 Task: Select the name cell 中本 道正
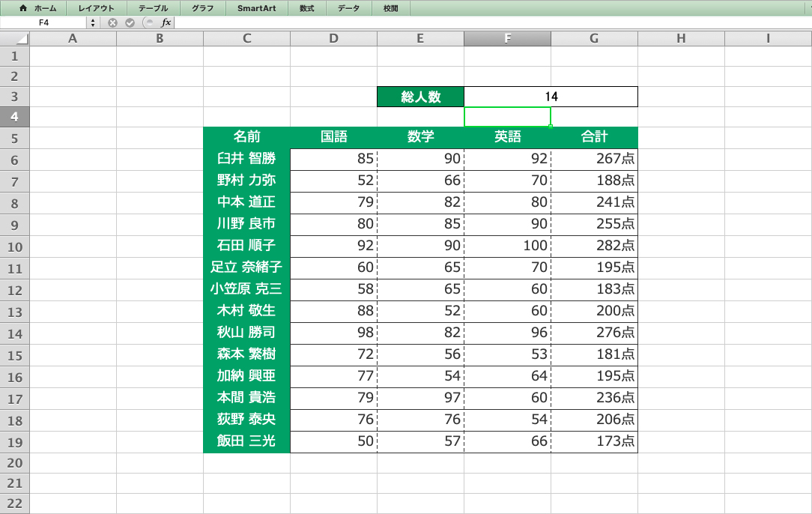click(247, 202)
